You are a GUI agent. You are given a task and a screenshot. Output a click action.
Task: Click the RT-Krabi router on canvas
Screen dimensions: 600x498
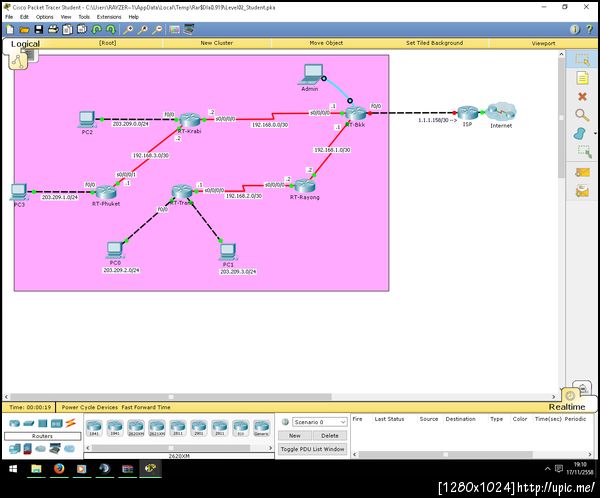click(190, 120)
